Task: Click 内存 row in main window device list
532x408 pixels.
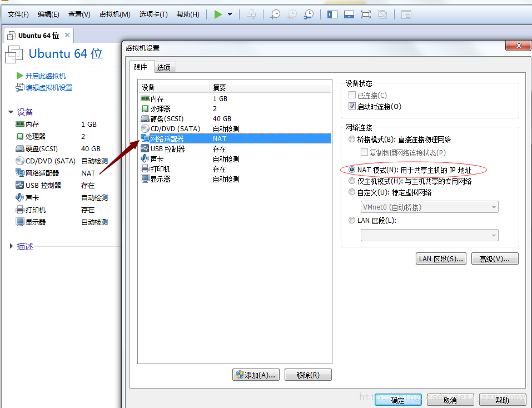Action: [61, 124]
